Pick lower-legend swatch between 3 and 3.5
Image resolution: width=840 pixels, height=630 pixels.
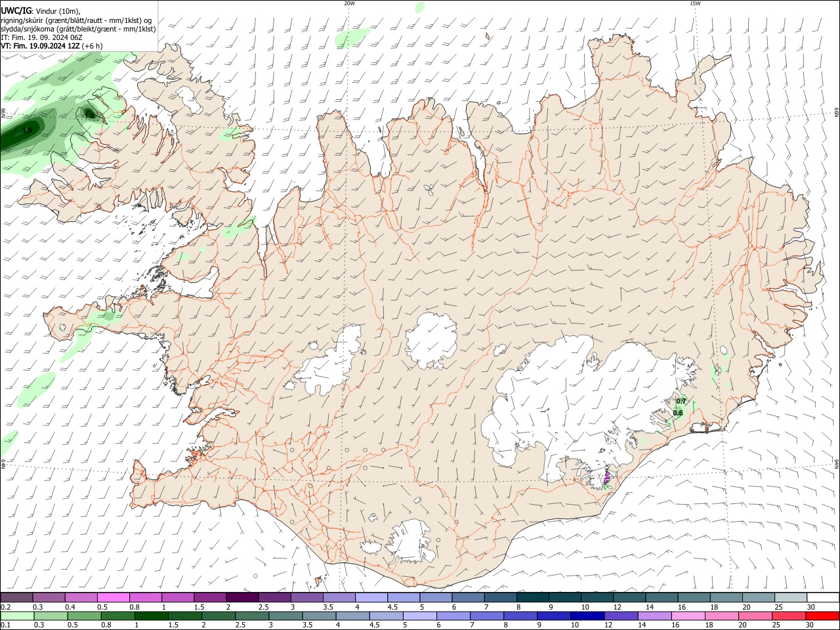coord(285,616)
